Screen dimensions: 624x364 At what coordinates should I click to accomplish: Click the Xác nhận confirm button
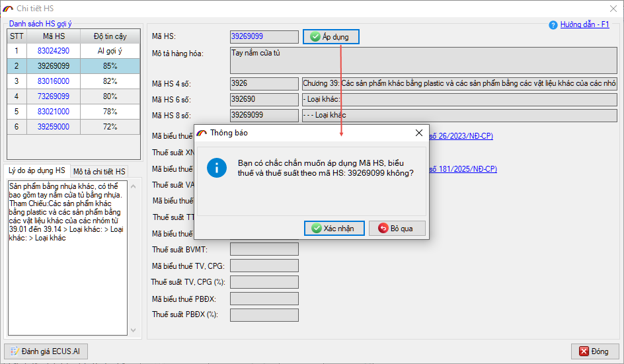coord(333,228)
